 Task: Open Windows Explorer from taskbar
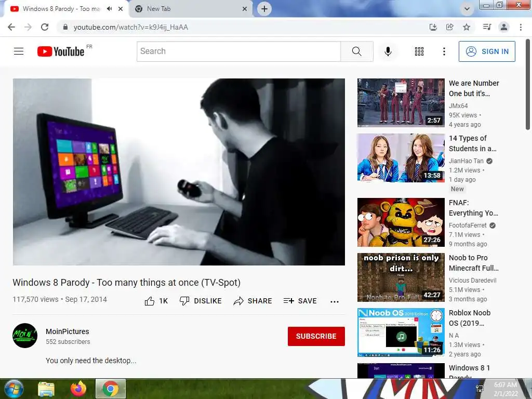(46, 389)
